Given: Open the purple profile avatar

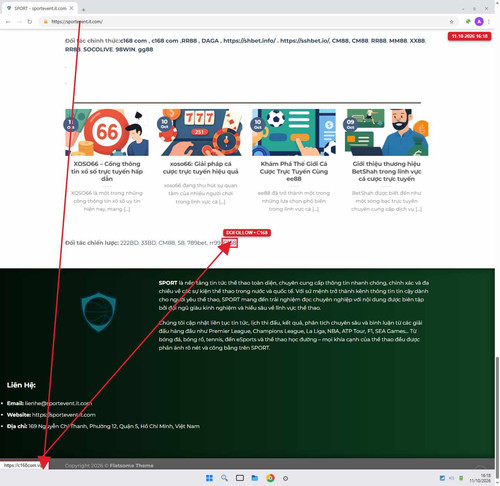Looking at the screenshot, I should pos(479,22).
